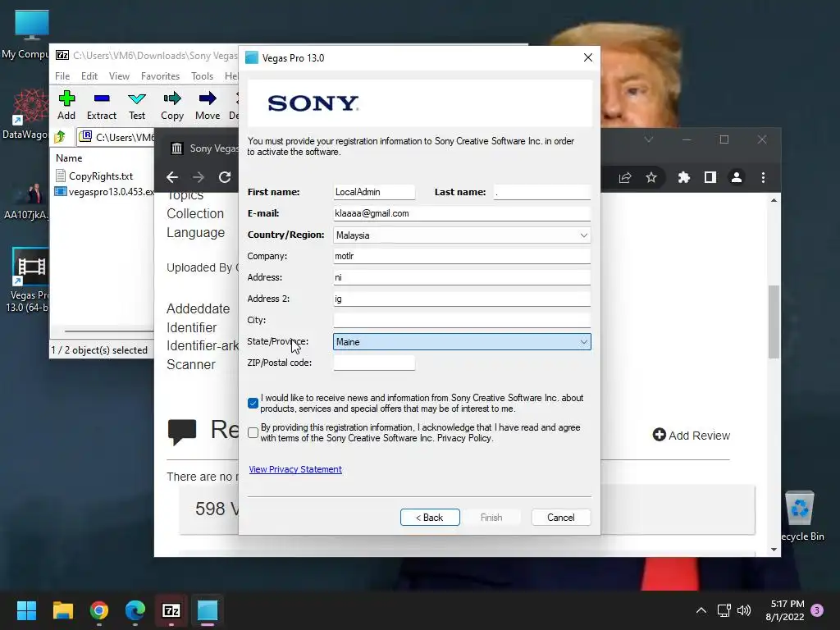Click the up-folder icon in 7-Zip
Screen dimensions: 840x630
[x=60, y=137]
